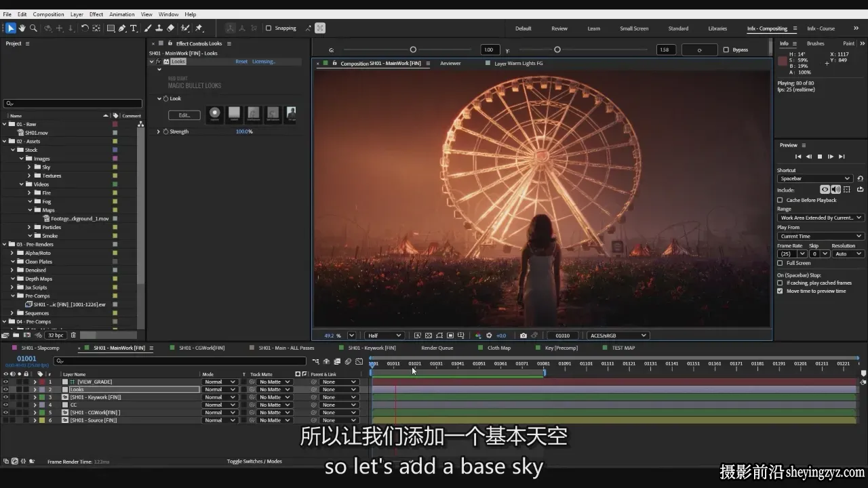Viewport: 868px width, 488px height.
Task: Click the G slider handle above viewer
Action: pos(413,49)
